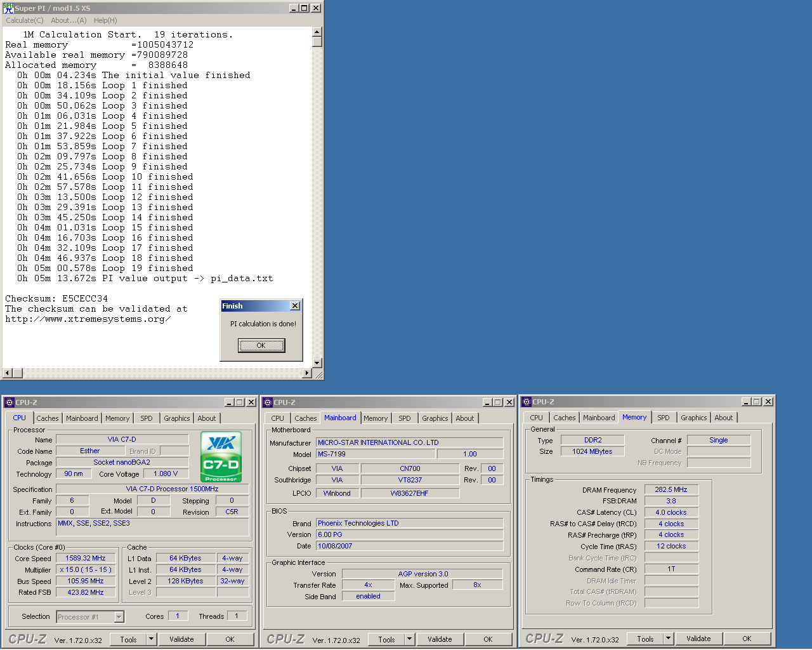Click the memory Type value DDR2
The image size is (812, 650).
[593, 440]
